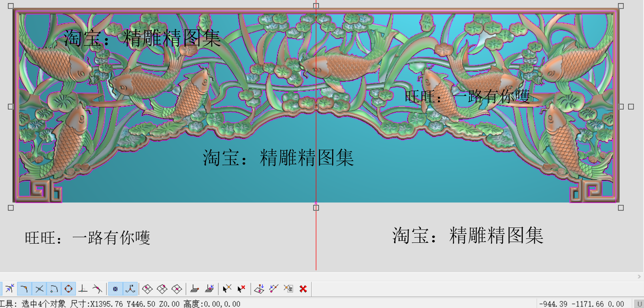
Task: Click the coordinate readout "-944.39 -1171.66 0.00"
Action: click(x=582, y=304)
